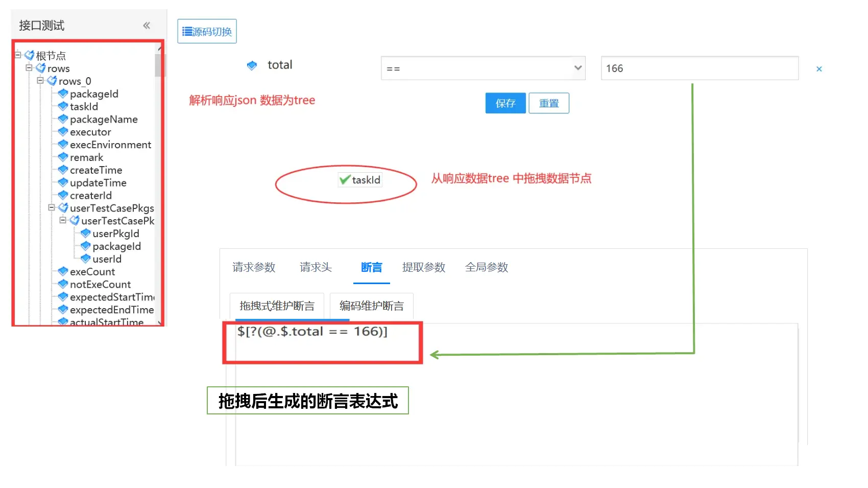868x488 pixels.
Task: Click the node icon next to createTime
Action: coord(63,170)
